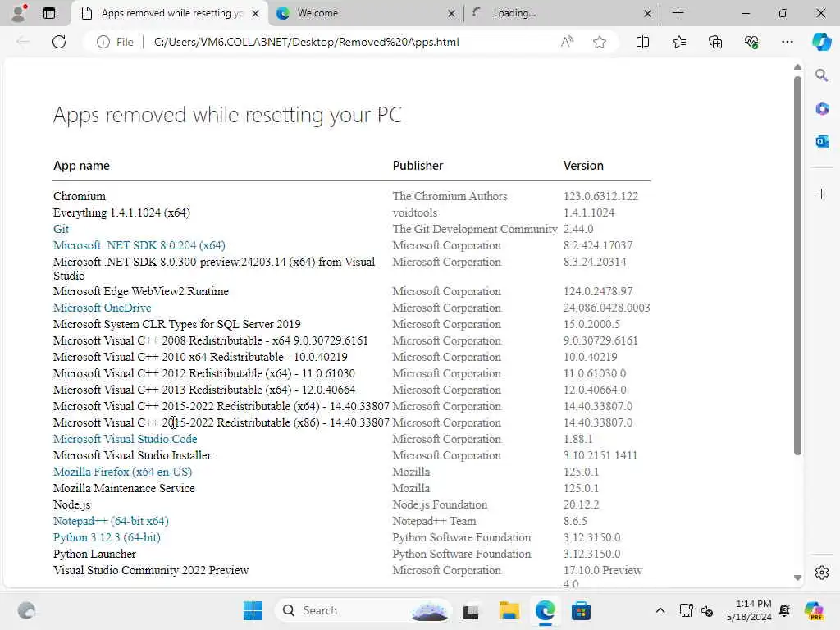Add this page to favorites star
This screenshot has width=840, height=630.
click(x=600, y=42)
